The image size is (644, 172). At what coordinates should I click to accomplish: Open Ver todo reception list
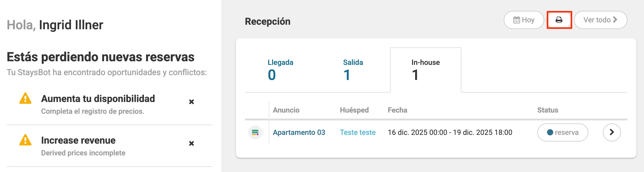(x=600, y=20)
